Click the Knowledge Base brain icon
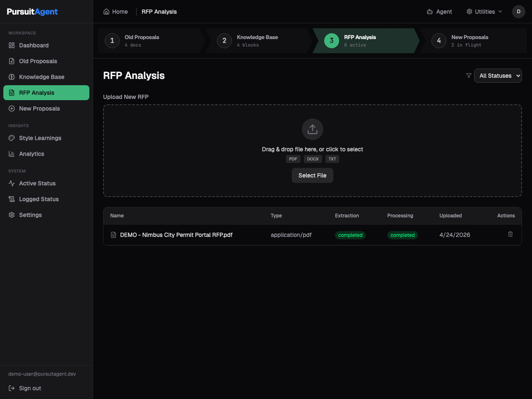Image resolution: width=532 pixels, height=399 pixels. pyautogui.click(x=12, y=77)
